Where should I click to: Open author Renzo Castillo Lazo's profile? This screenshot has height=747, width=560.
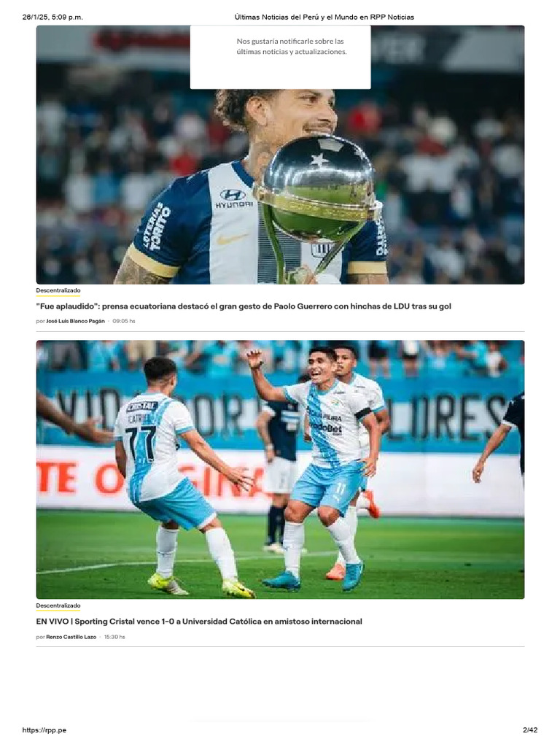click(71, 637)
